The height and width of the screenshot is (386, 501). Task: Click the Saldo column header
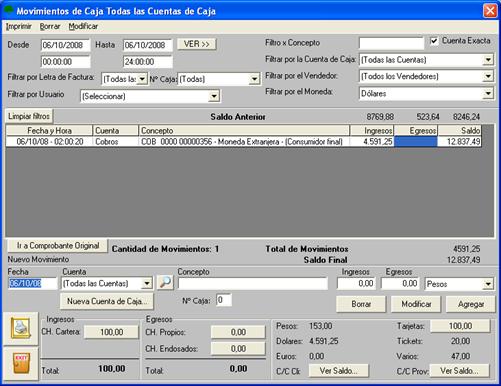[x=460, y=130]
